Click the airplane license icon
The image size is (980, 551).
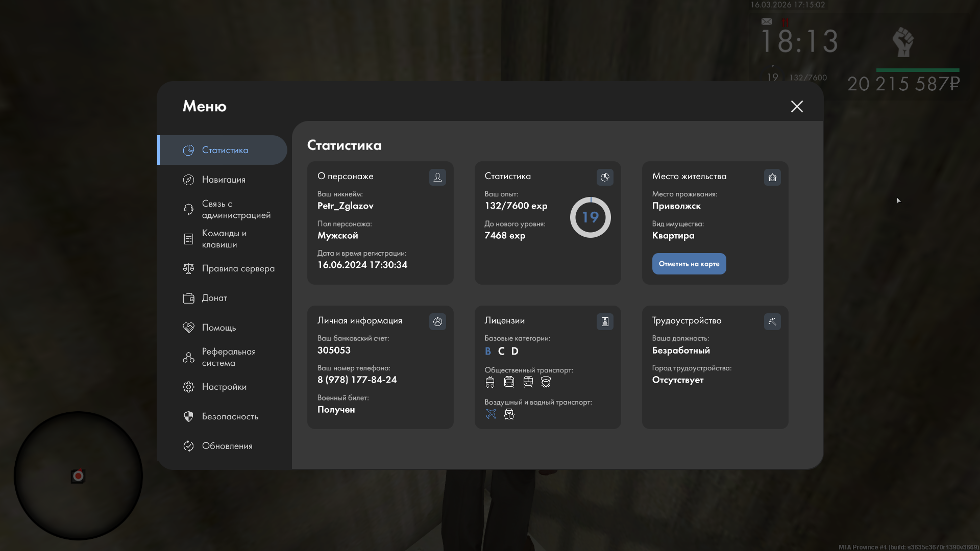[x=491, y=414]
